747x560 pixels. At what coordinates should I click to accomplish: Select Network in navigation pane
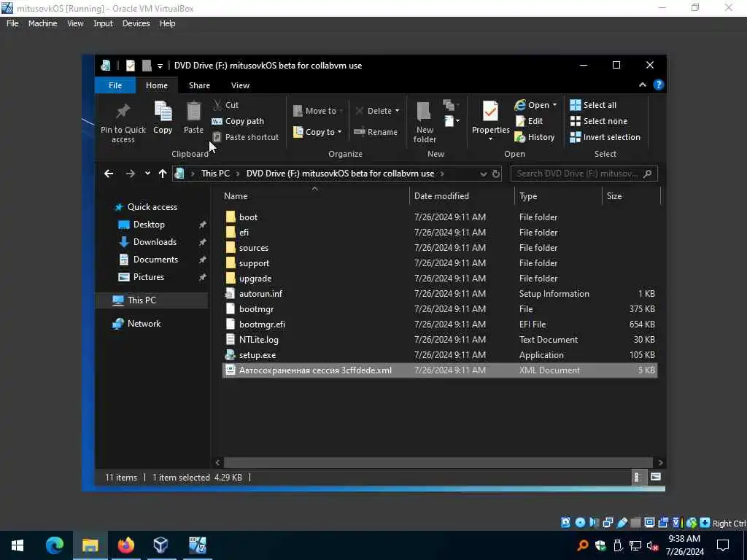(144, 324)
